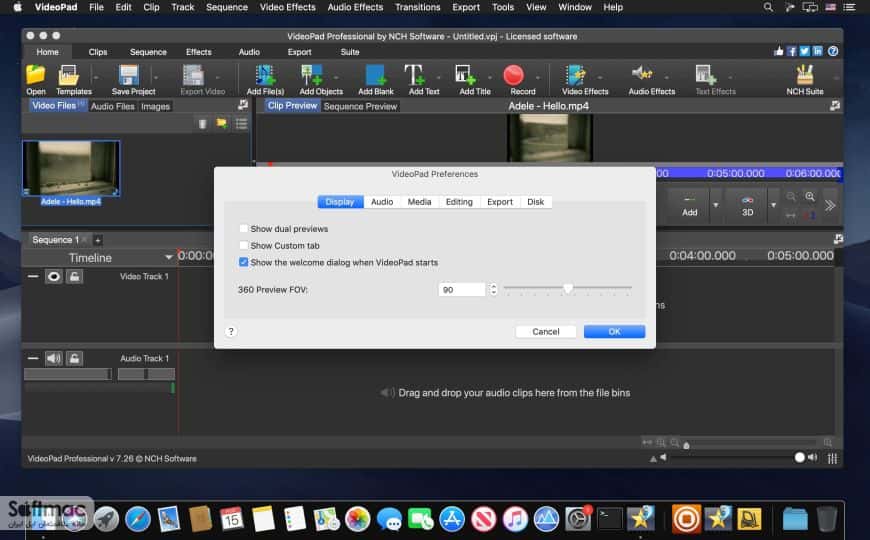This screenshot has width=870, height=540.
Task: Toggle the Audio Track 1 lock
Action: (x=74, y=359)
